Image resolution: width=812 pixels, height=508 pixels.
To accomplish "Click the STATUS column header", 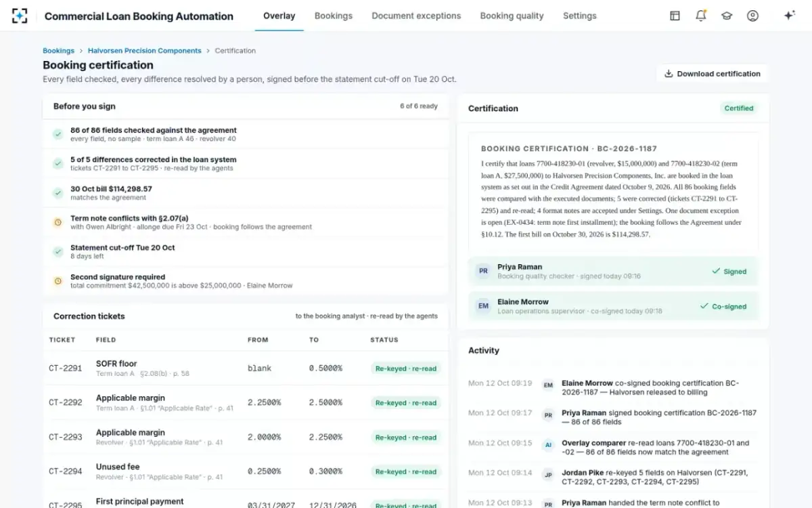I will pos(384,340).
